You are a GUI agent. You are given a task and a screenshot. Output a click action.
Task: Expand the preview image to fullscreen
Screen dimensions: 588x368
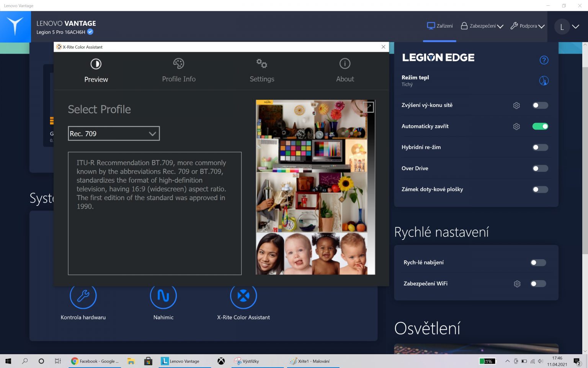(x=368, y=107)
